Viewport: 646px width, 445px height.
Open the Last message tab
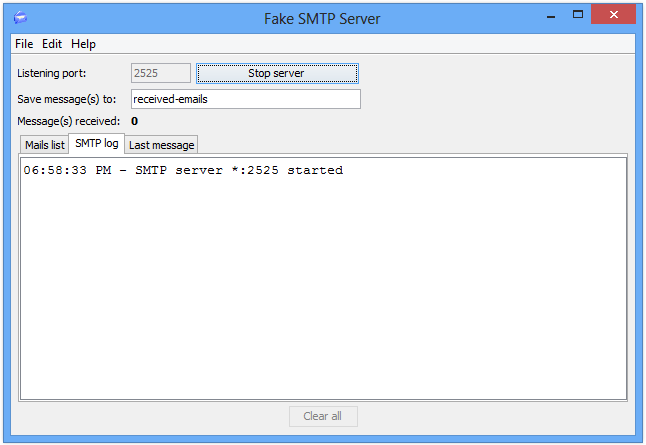(162, 145)
